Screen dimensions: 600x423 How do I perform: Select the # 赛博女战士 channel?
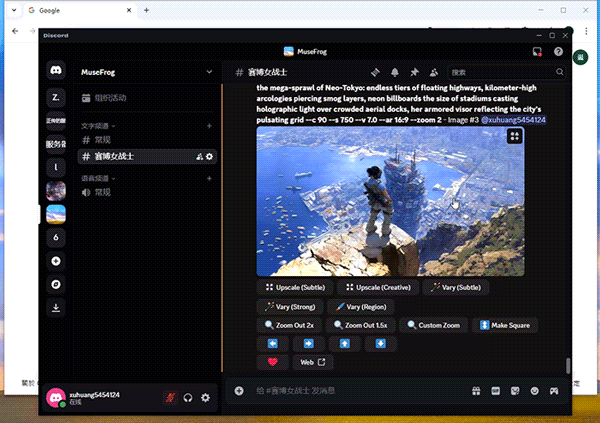click(147, 157)
